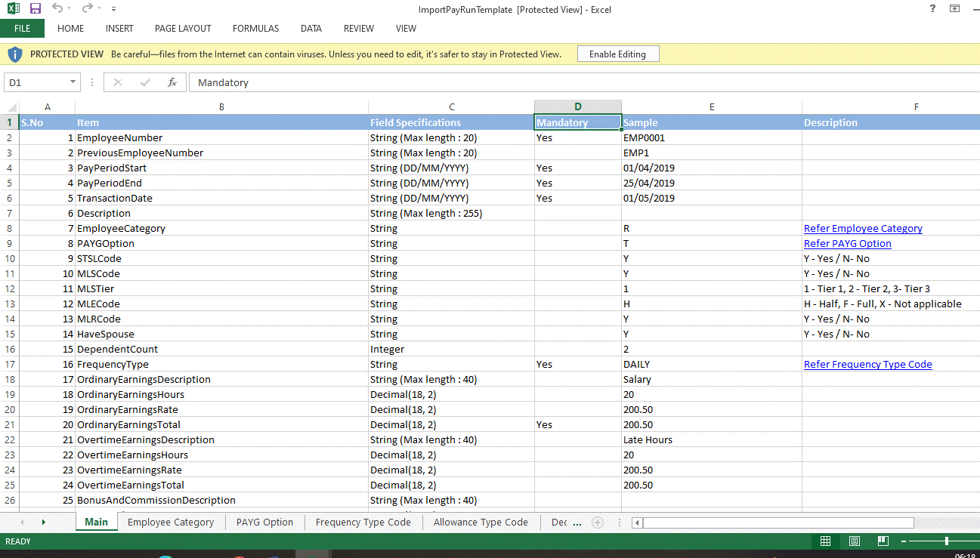The image size is (980, 558).
Task: Click the horizontal scrollbar track
Action: click(x=778, y=523)
